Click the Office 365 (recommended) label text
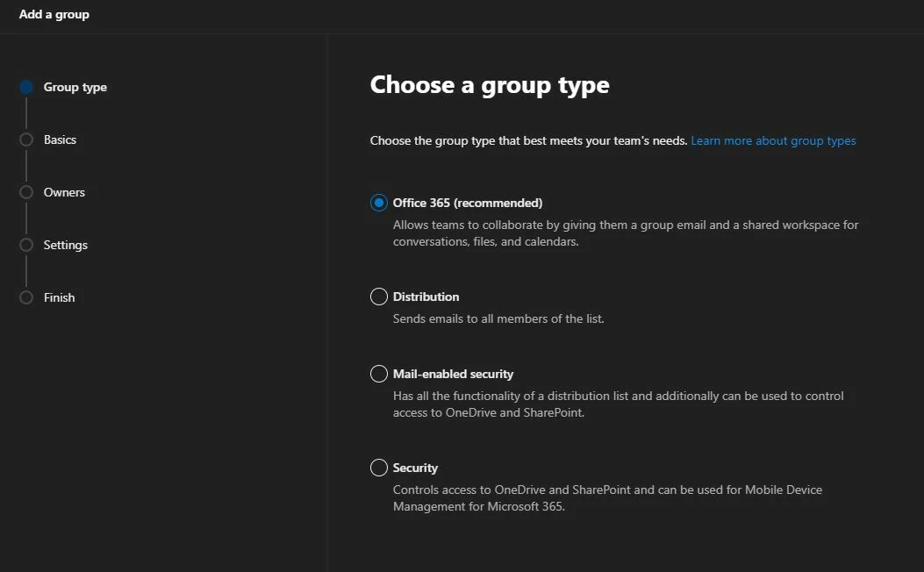Viewport: 924px width, 572px height. (468, 203)
